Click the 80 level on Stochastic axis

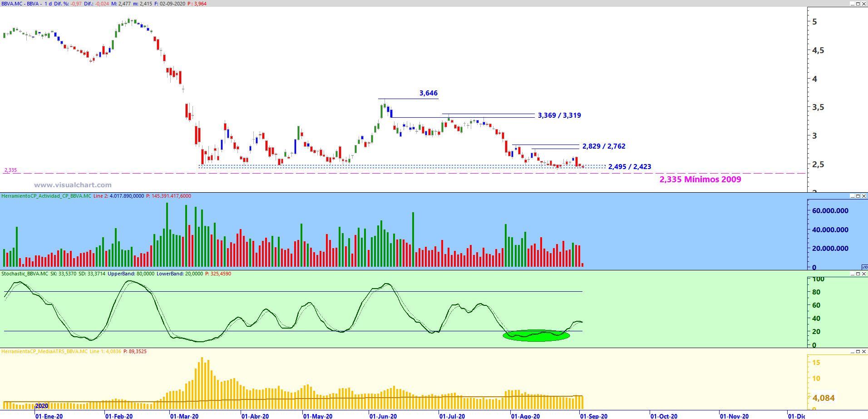(x=816, y=292)
